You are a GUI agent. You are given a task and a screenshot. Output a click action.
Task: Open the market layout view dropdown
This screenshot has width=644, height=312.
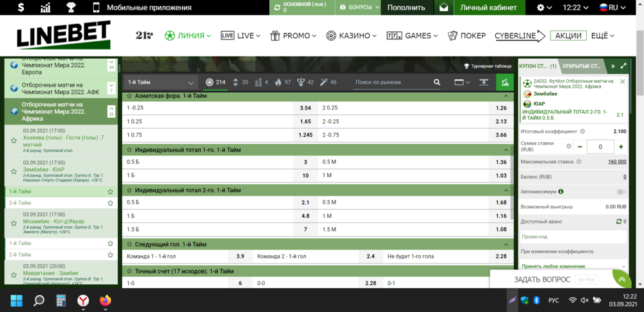tap(462, 83)
